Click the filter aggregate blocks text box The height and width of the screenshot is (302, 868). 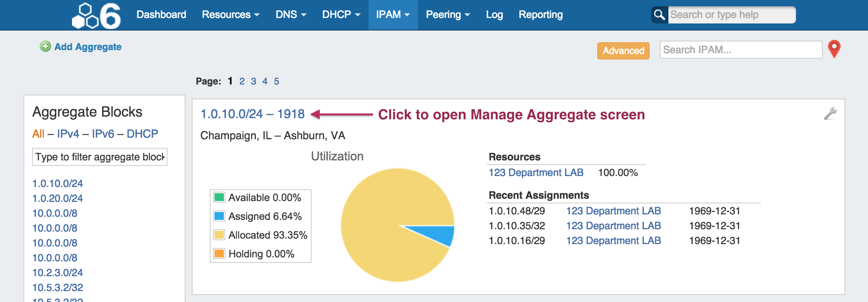(100, 157)
